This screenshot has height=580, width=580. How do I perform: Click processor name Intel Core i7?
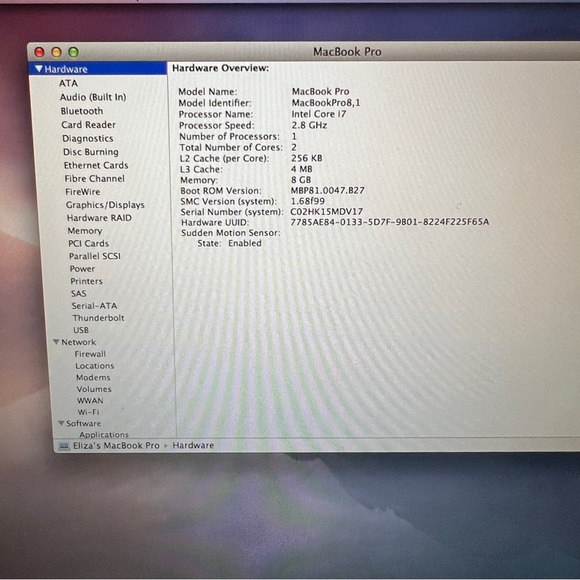(x=318, y=114)
